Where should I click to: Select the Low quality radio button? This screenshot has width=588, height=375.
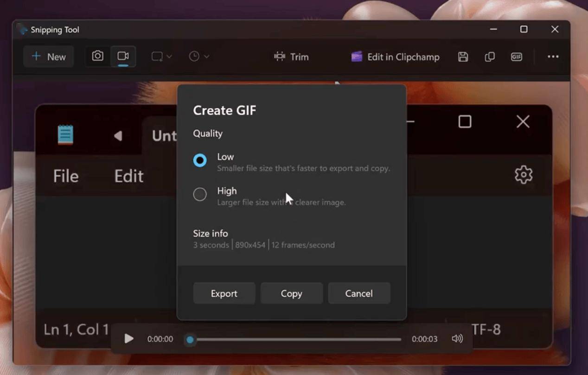click(x=200, y=160)
